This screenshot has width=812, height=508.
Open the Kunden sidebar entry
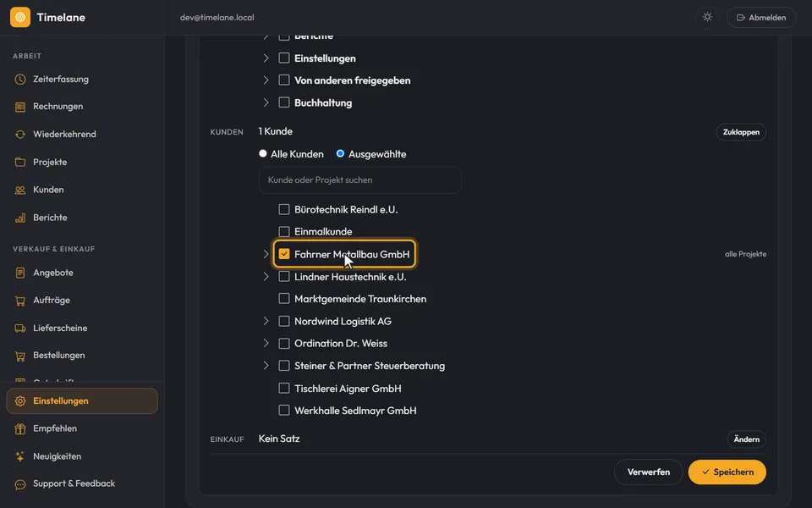pyautogui.click(x=82, y=190)
